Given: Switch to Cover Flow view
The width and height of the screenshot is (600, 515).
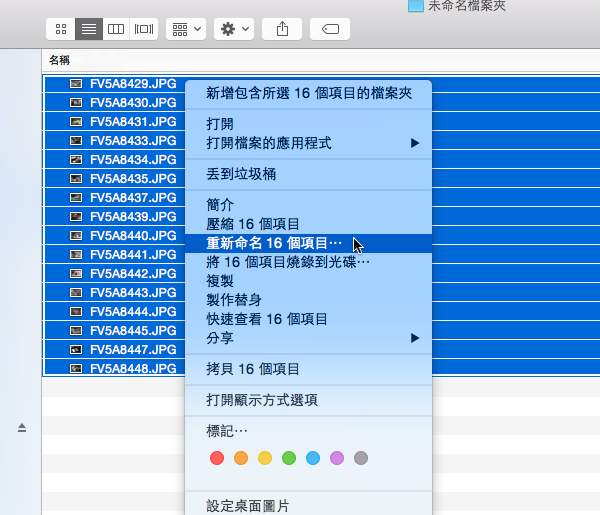Looking at the screenshot, I should click(145, 29).
